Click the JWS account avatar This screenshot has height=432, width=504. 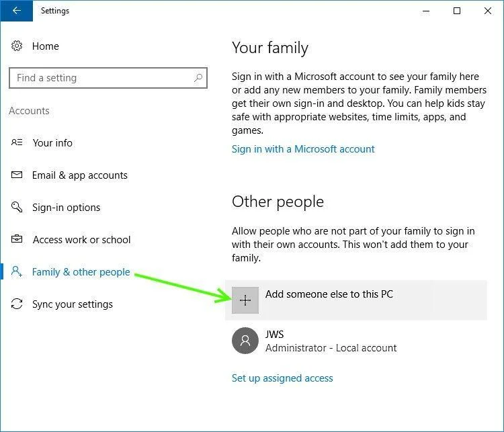245,341
